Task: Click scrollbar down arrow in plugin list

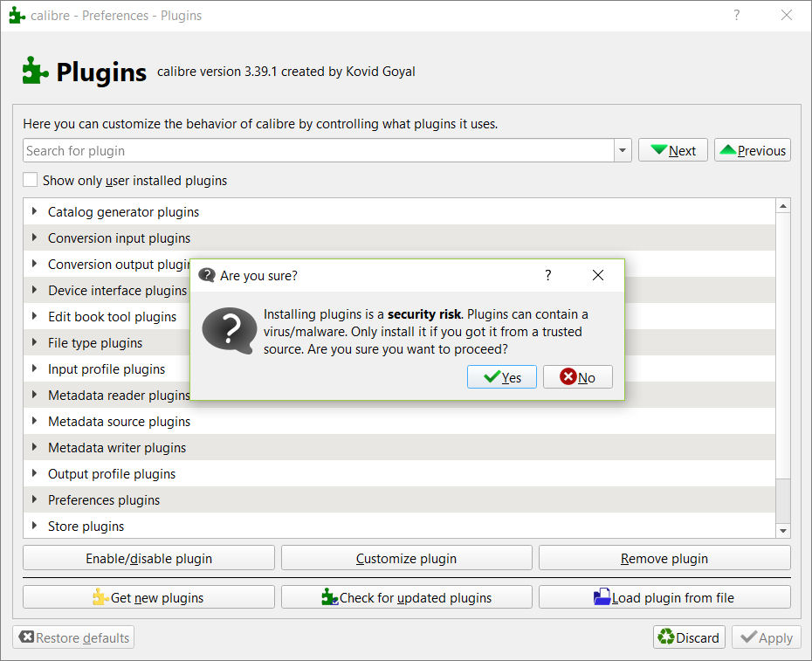Action: click(x=783, y=530)
